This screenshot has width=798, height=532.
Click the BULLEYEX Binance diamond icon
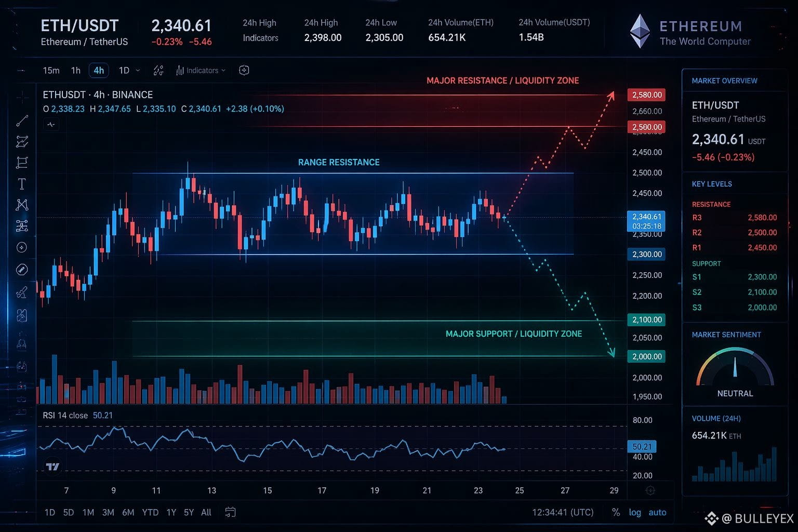point(711,518)
